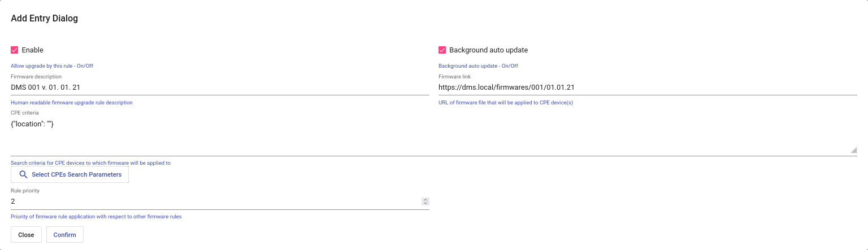Viewport: 868px width, 250px height.
Task: Select the Rule priority number field
Action: point(215,201)
